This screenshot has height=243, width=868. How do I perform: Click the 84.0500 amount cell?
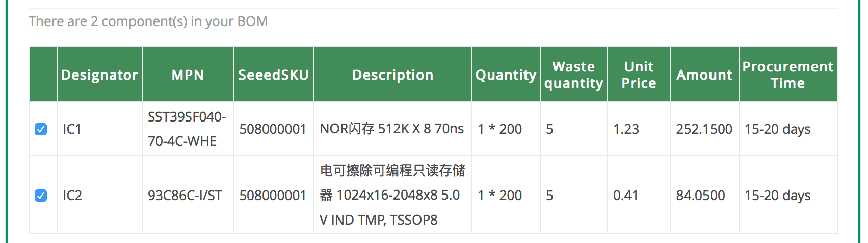coord(704,195)
